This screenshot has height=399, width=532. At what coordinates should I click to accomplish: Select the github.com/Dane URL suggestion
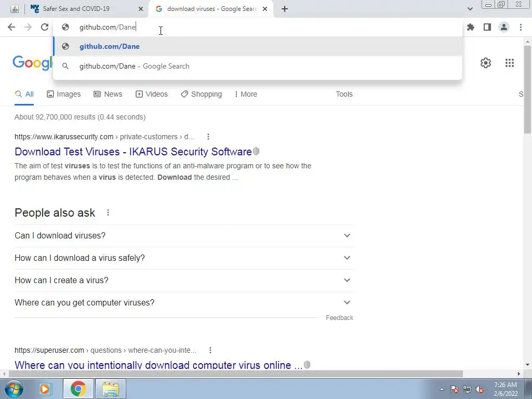click(x=258, y=46)
